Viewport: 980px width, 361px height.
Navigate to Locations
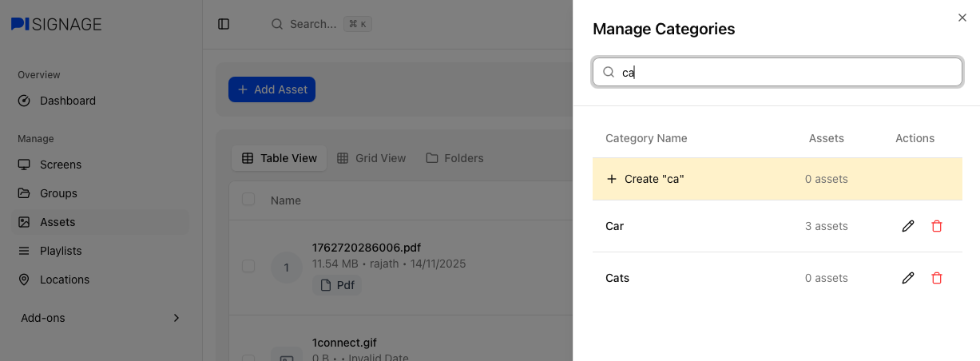click(64, 280)
